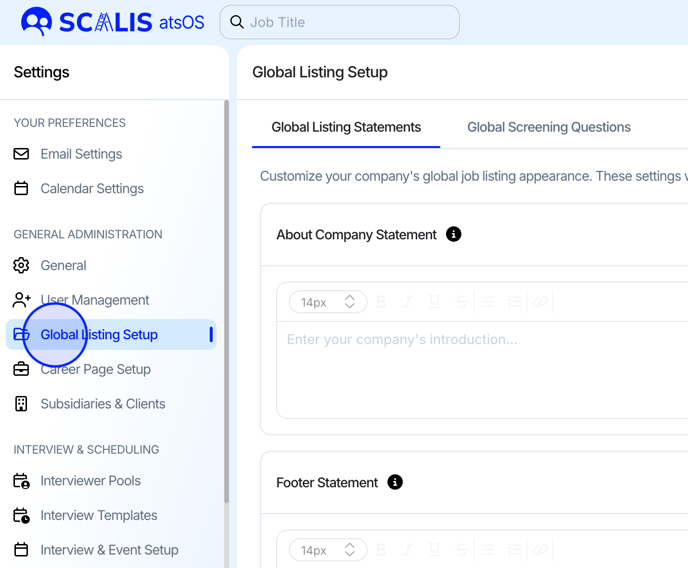Click the General gear icon
The image size is (688, 568).
point(21,265)
